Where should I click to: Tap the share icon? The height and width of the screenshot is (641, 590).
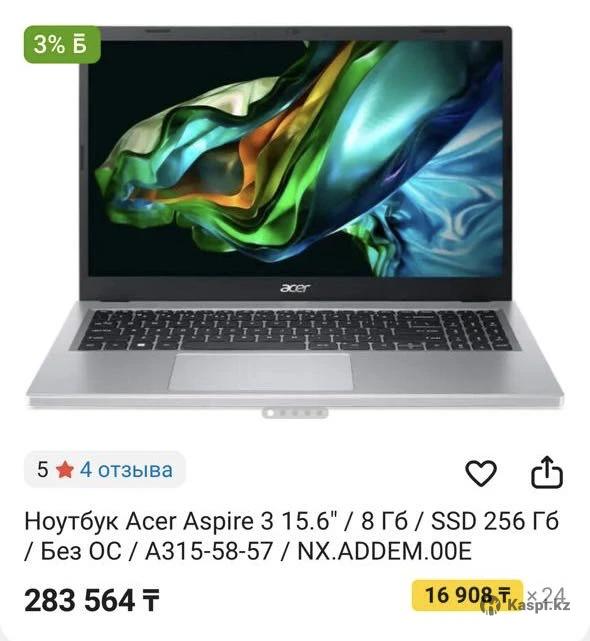pos(547,472)
